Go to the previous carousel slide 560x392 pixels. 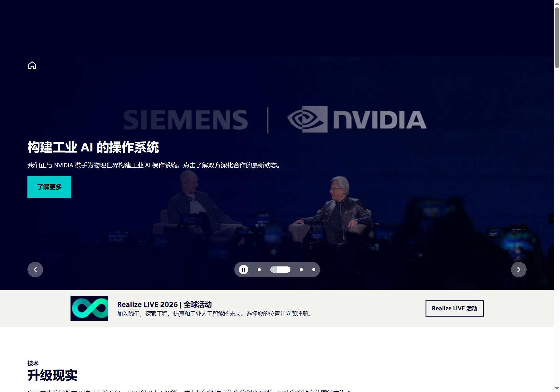coord(35,270)
